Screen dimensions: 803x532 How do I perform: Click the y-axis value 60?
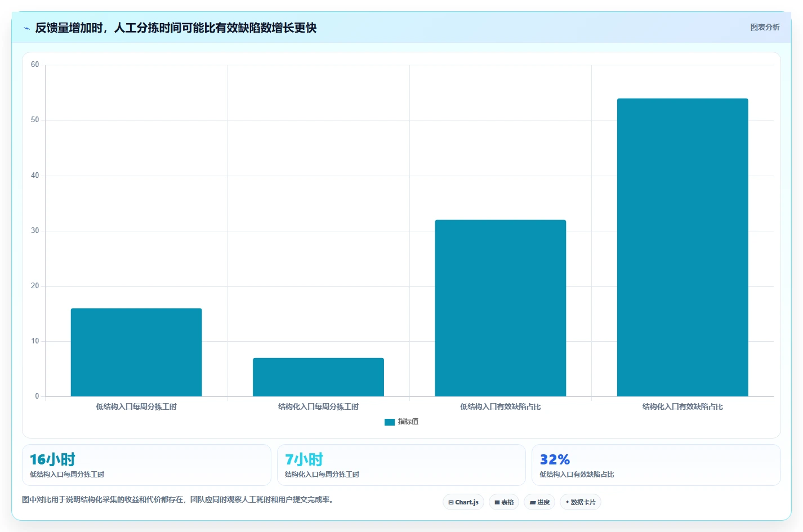click(x=35, y=65)
